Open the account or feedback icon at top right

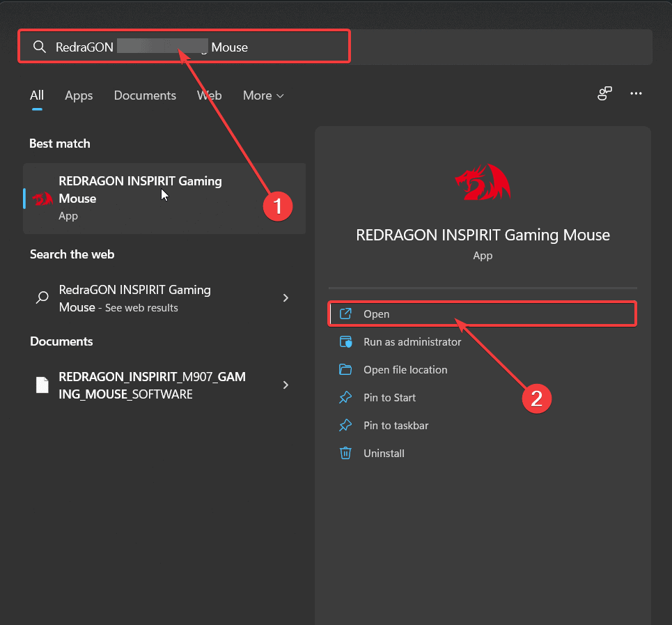604,93
